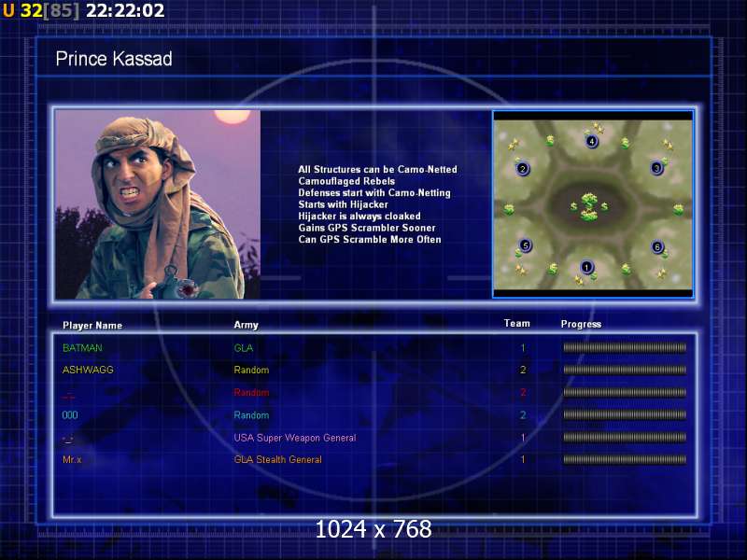Click start position 4 on the minimap
The height and width of the screenshot is (560, 747).
592,142
